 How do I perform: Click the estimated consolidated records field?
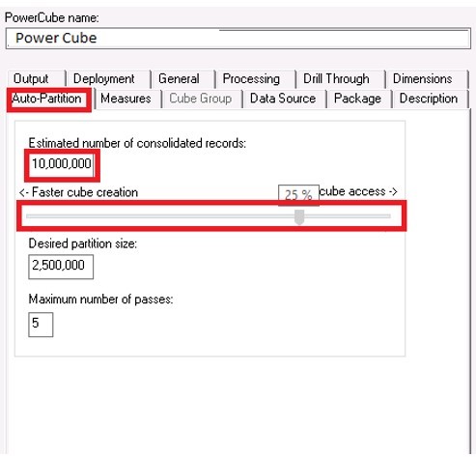click(62, 164)
